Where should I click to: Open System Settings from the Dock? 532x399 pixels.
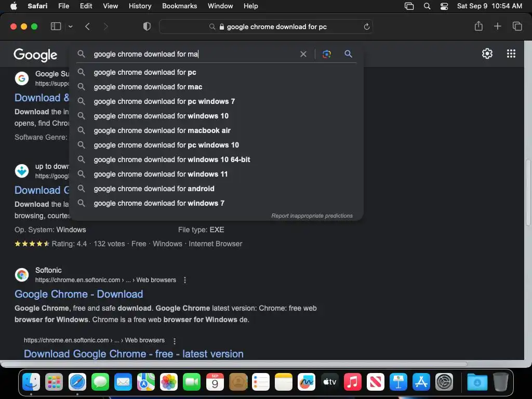(444, 382)
